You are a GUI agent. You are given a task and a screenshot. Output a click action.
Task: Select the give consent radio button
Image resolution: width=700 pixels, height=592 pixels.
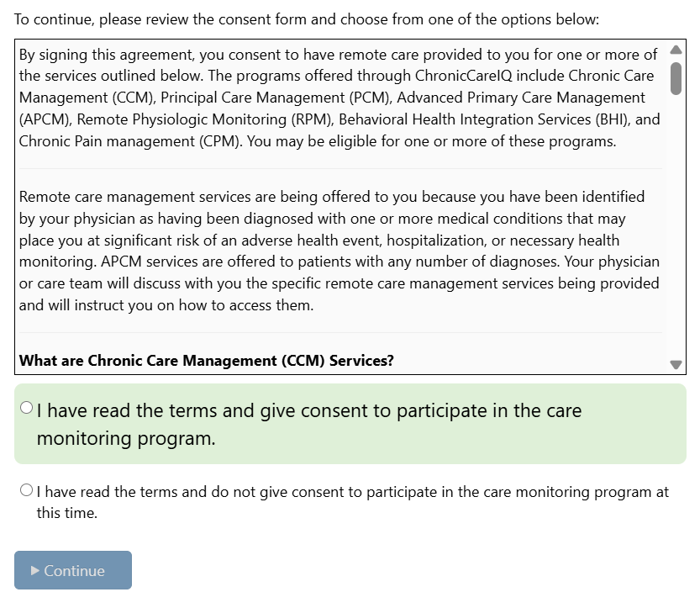coord(27,408)
